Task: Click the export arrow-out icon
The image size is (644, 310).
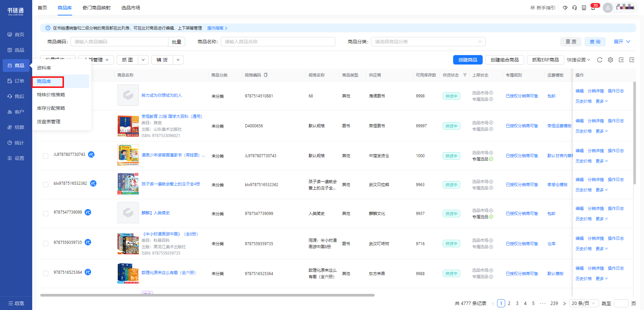Action: [x=621, y=60]
